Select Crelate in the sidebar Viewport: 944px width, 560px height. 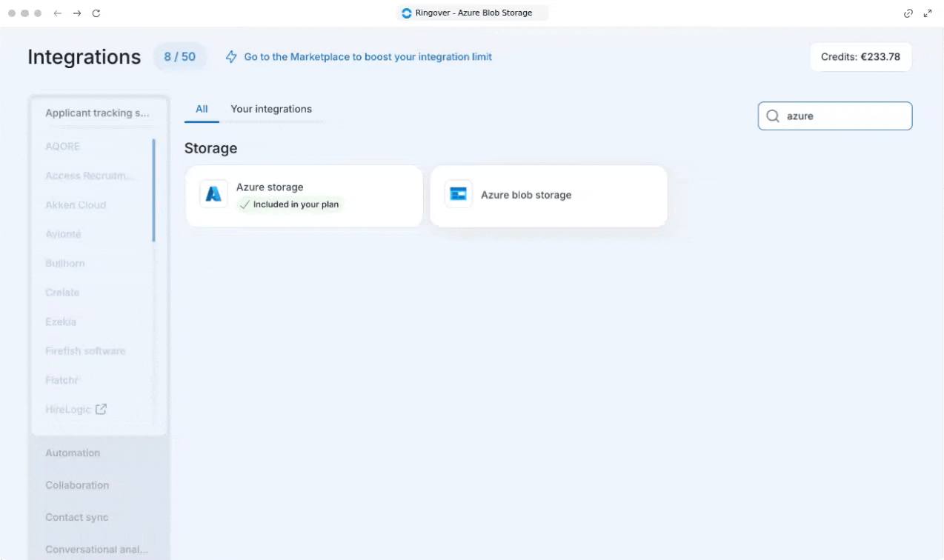pyautogui.click(x=62, y=293)
